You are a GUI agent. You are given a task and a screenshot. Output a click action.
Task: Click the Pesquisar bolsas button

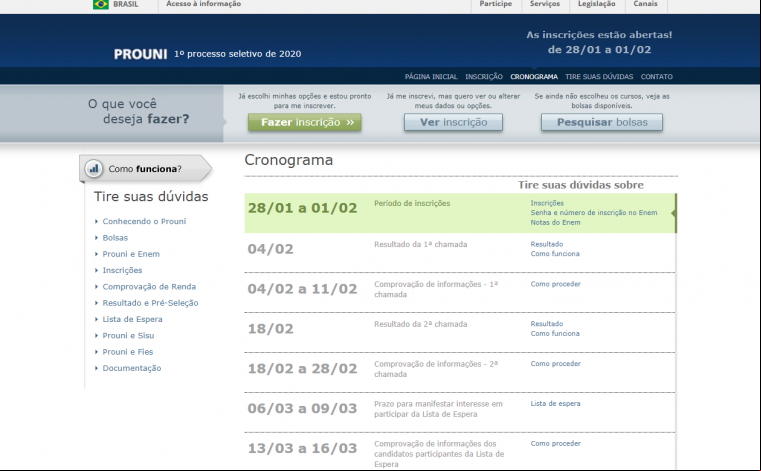tap(602, 122)
